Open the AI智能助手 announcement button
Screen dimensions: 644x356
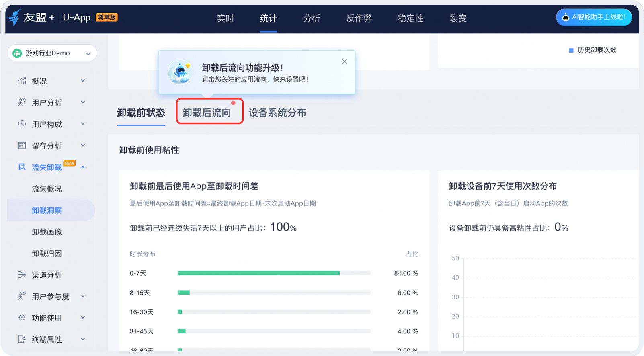click(x=594, y=17)
